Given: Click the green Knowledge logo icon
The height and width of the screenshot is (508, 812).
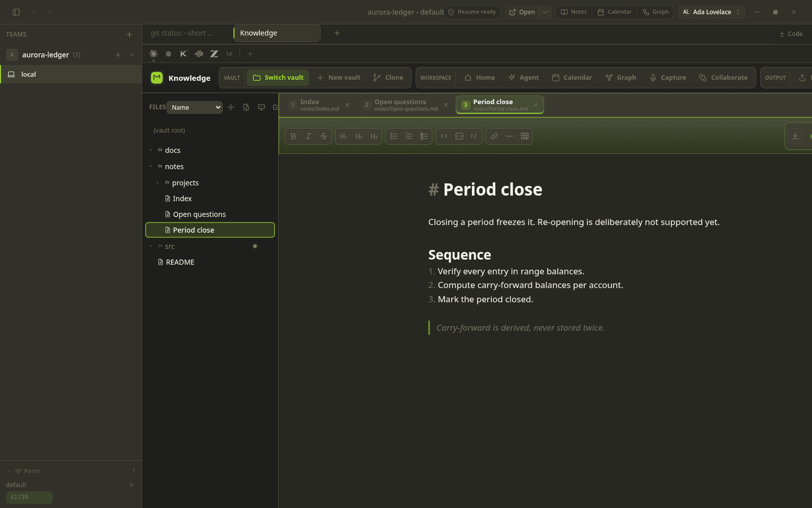Looking at the screenshot, I should tap(157, 78).
